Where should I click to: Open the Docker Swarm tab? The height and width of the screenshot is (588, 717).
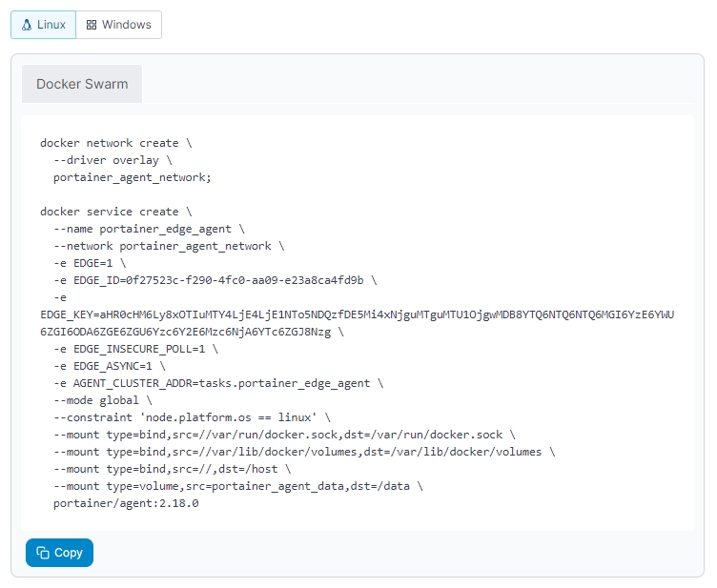pyautogui.click(x=82, y=84)
